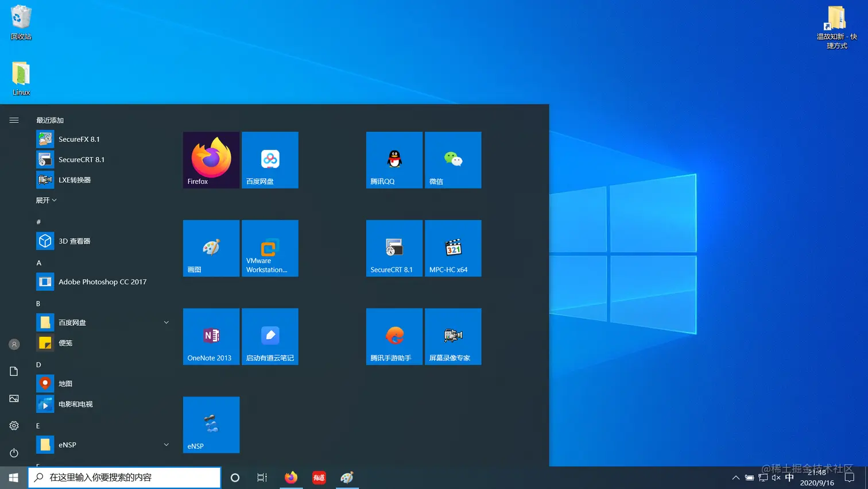This screenshot has width=868, height=489.
Task: Click the B letter group header
Action: tap(38, 303)
